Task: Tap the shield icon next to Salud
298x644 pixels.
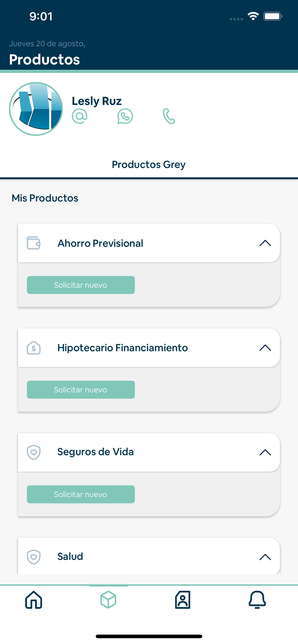Action: coord(34,557)
